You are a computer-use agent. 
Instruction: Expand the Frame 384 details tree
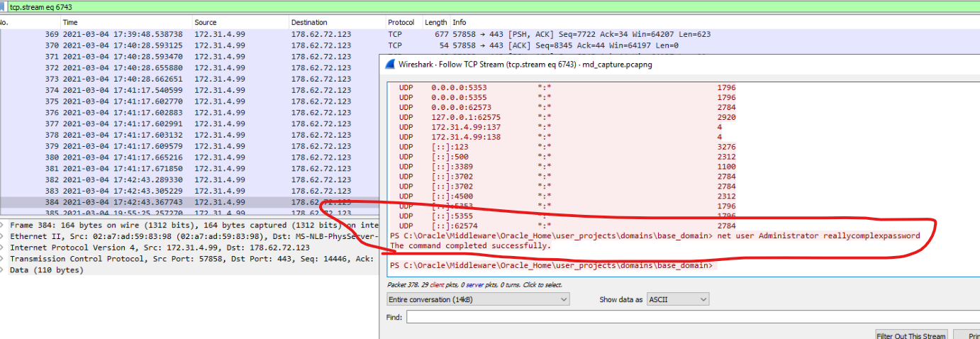click(x=4, y=225)
